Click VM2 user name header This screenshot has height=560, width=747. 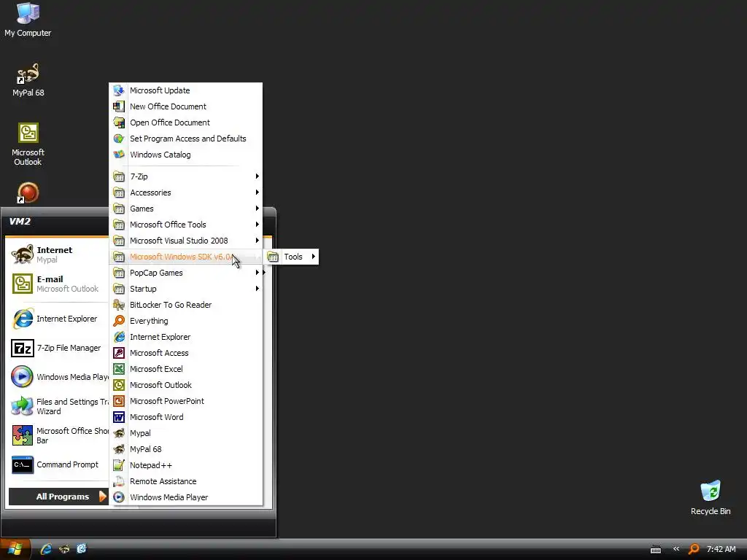click(x=20, y=222)
